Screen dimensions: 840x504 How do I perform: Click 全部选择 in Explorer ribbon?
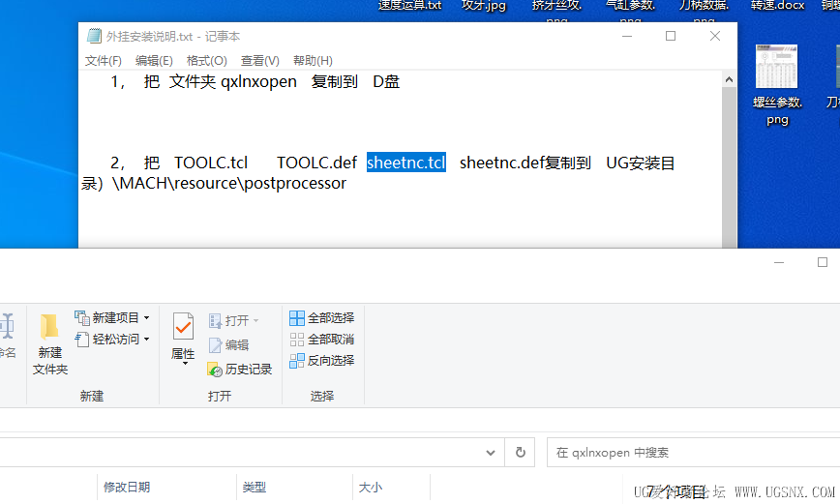click(x=321, y=318)
